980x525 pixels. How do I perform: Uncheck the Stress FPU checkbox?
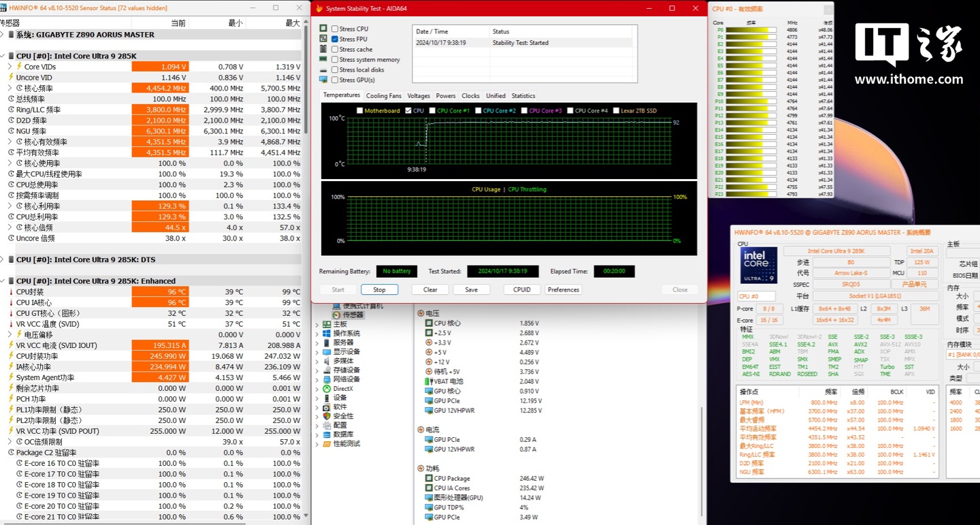[335, 39]
